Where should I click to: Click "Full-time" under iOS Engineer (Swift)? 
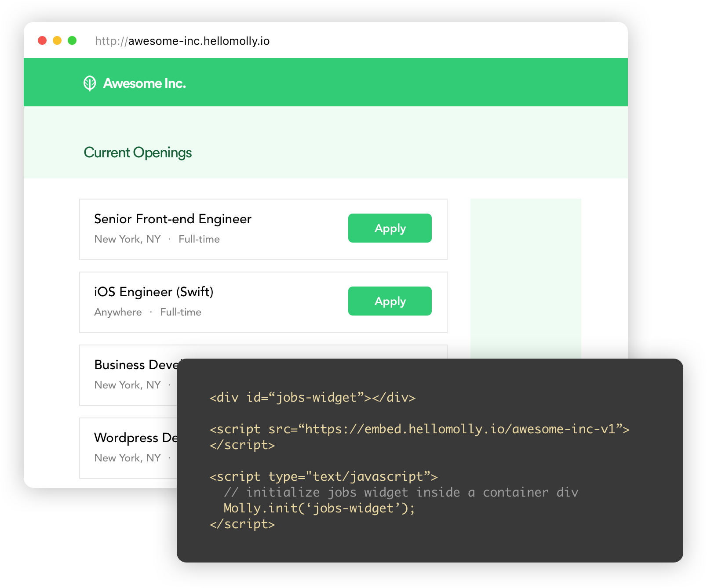click(x=181, y=312)
